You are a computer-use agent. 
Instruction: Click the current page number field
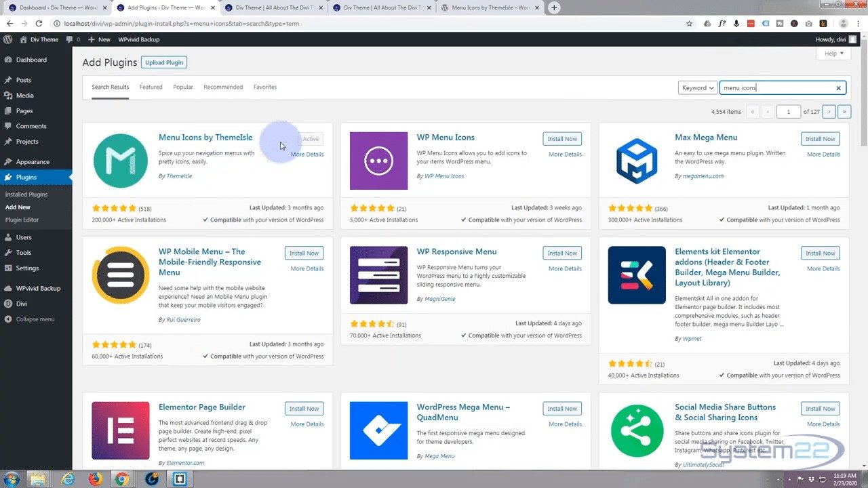click(x=788, y=112)
